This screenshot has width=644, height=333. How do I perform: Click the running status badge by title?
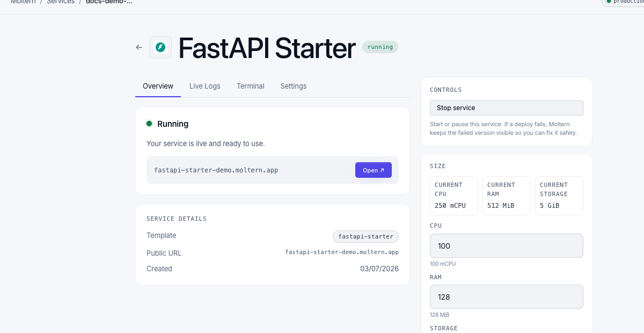click(380, 47)
